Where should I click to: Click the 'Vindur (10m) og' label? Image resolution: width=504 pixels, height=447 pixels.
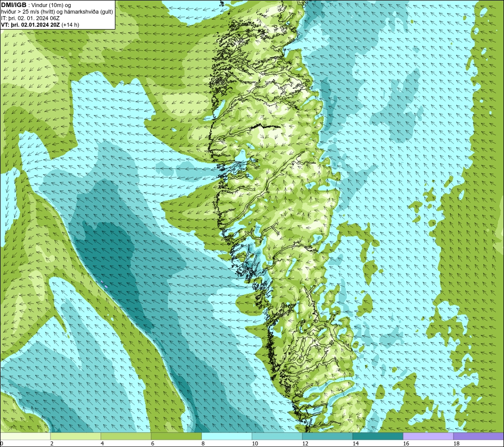pos(51,6)
